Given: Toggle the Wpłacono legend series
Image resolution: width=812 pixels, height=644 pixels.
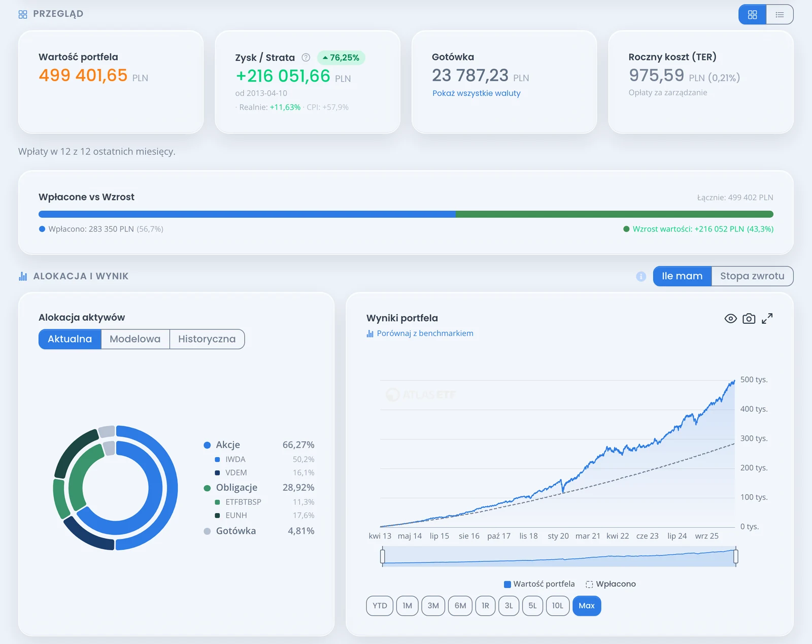Looking at the screenshot, I should (611, 584).
